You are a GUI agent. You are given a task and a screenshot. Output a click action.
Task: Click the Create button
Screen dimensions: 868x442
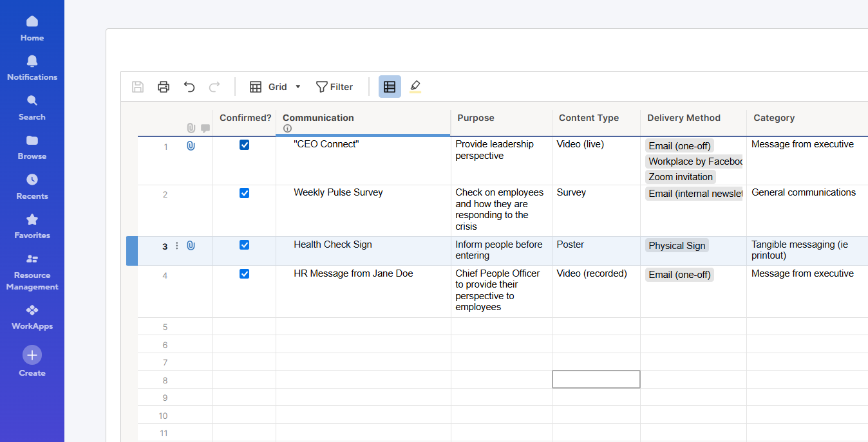[32, 355]
